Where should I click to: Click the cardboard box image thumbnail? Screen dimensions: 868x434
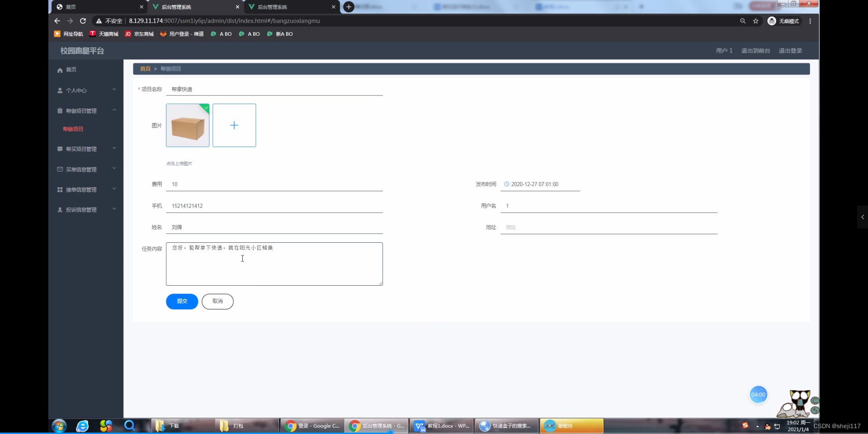pyautogui.click(x=188, y=125)
